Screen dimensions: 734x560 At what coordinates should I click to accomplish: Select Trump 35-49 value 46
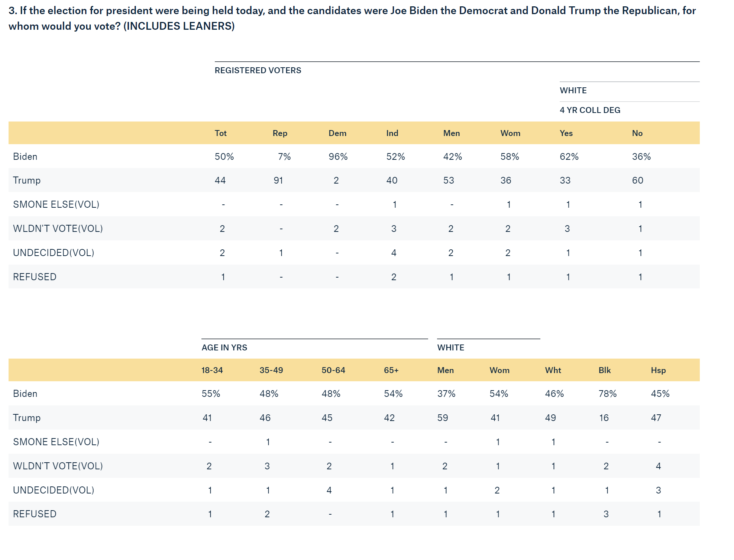(x=265, y=418)
